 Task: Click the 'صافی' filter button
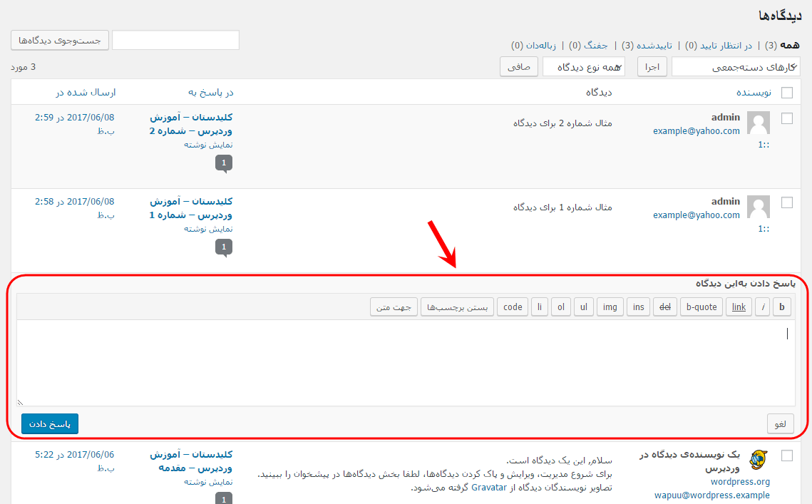[519, 67]
